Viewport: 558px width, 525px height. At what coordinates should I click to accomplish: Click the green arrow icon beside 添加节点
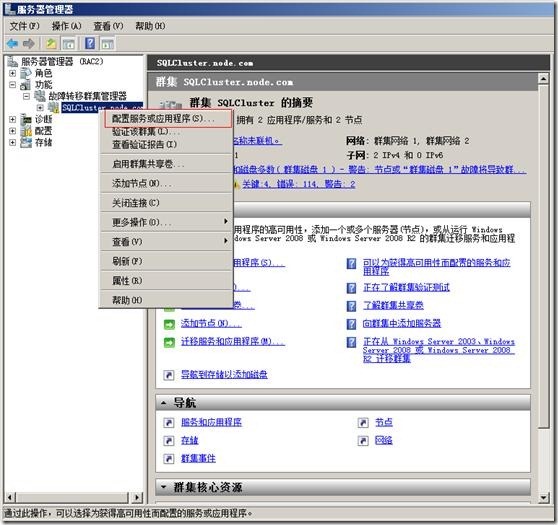click(x=169, y=324)
